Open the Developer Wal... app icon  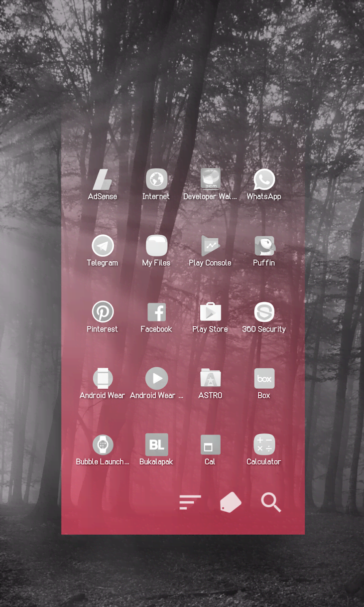tap(210, 179)
